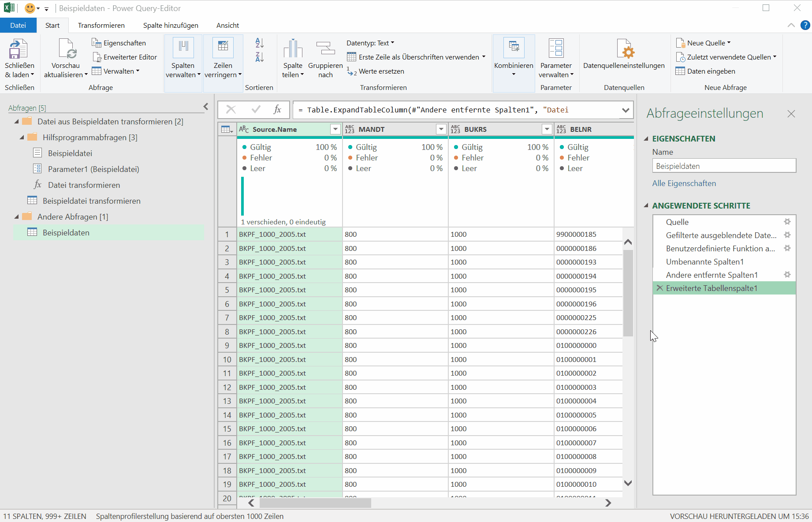The height and width of the screenshot is (522, 812).
Task: Delete the Erweiterte Tabellenspalte1 step
Action: click(660, 288)
